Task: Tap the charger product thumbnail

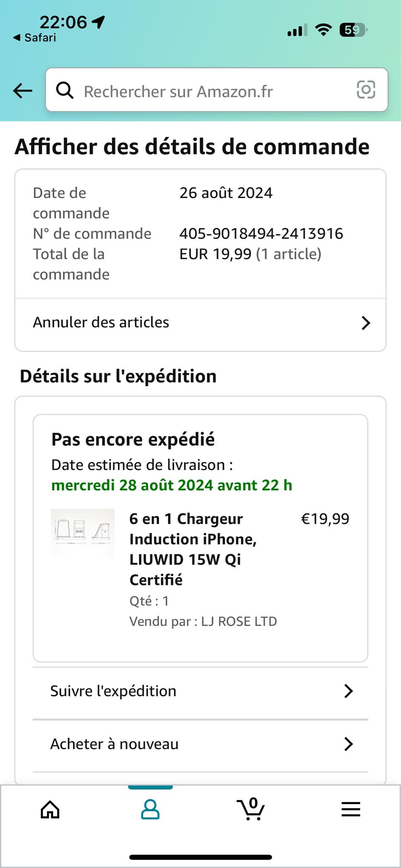Action: tap(83, 533)
